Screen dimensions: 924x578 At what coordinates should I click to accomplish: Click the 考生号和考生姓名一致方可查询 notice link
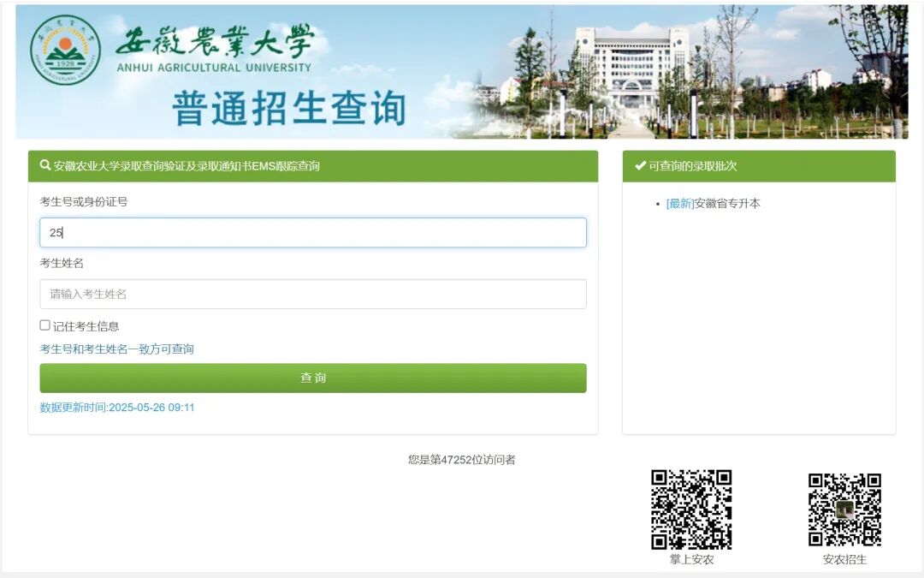[x=115, y=349]
